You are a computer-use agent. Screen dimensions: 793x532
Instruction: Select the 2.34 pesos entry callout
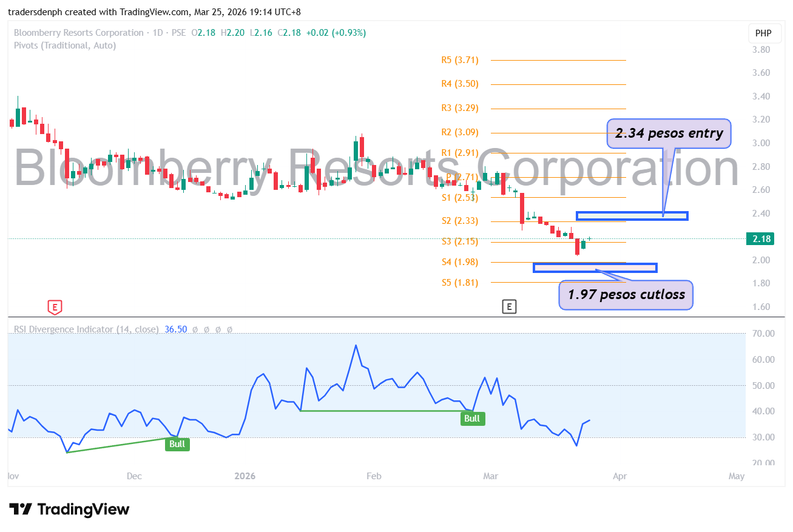coord(669,133)
